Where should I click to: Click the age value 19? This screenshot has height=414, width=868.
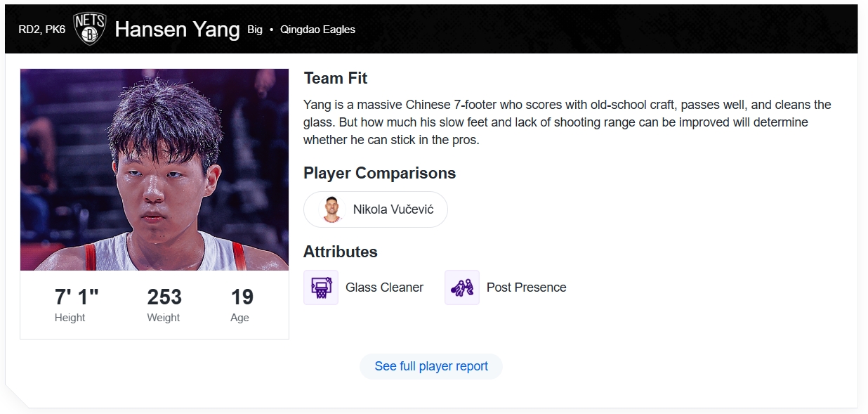(242, 297)
